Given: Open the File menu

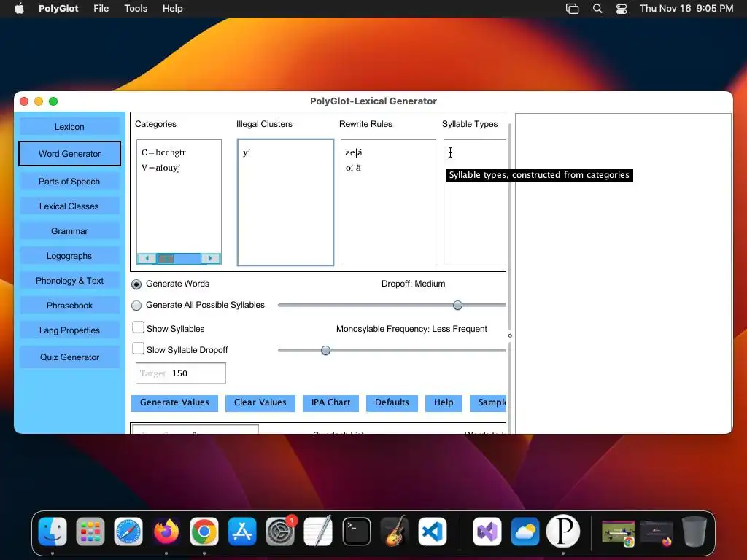Looking at the screenshot, I should point(101,9).
